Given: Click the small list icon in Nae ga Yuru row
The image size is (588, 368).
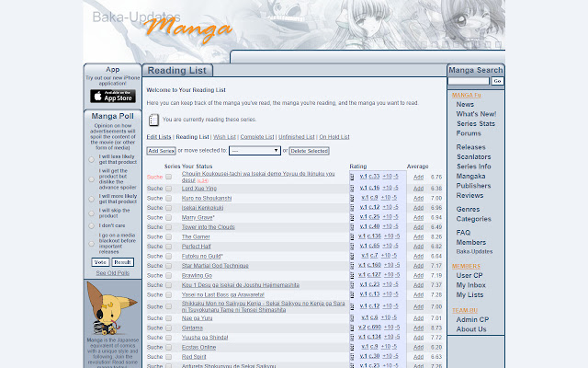Looking at the screenshot, I should pyautogui.click(x=352, y=318).
